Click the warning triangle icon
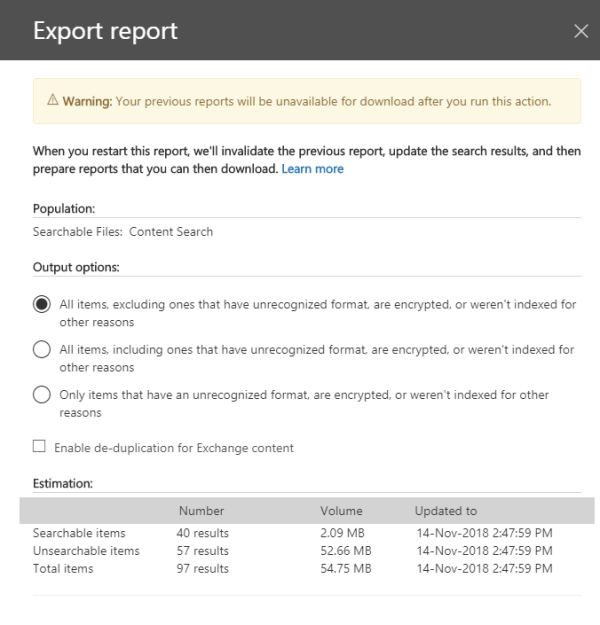 [53, 101]
